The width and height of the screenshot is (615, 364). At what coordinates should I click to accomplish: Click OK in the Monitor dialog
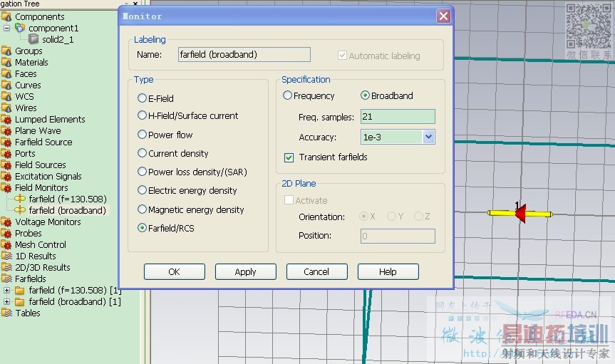[x=174, y=271]
